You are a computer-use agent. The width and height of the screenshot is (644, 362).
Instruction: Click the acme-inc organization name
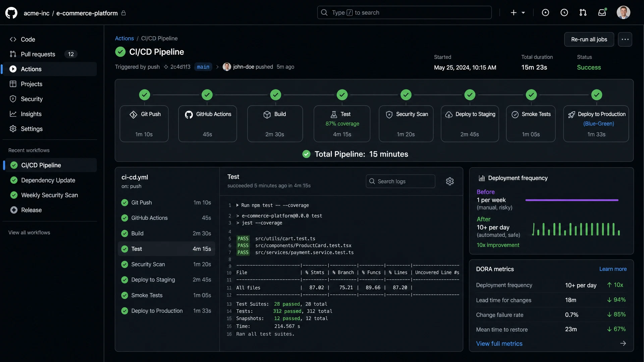37,13
